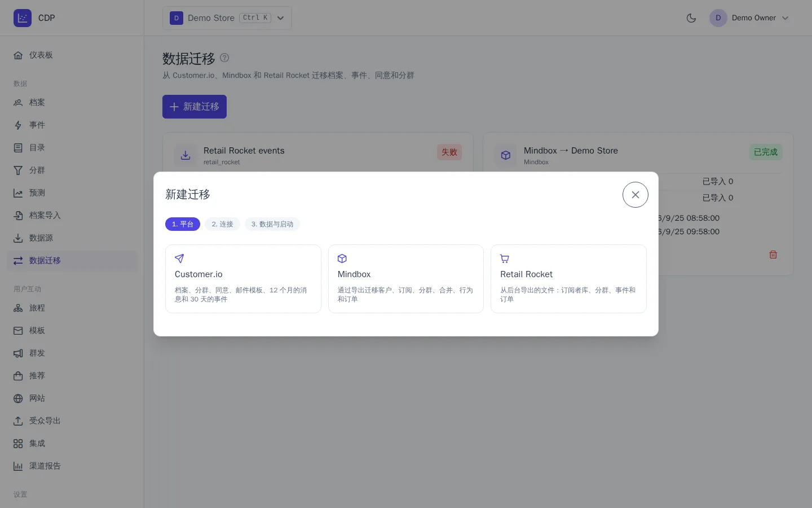Expand the Demo Store workspace selector
This screenshot has height=508, width=812.
[227, 18]
